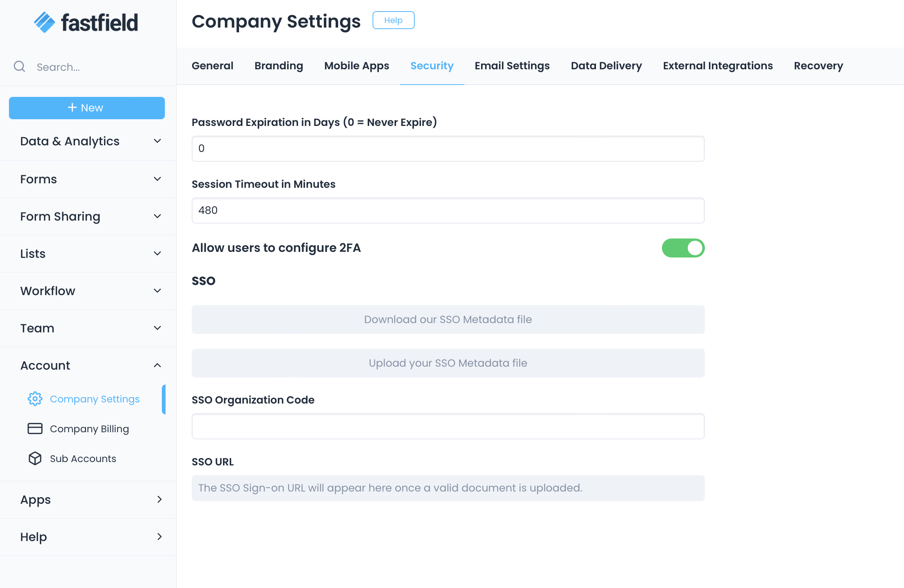The height and width of the screenshot is (588, 904).
Task: Select the SSO Organization Code field
Action: click(448, 426)
